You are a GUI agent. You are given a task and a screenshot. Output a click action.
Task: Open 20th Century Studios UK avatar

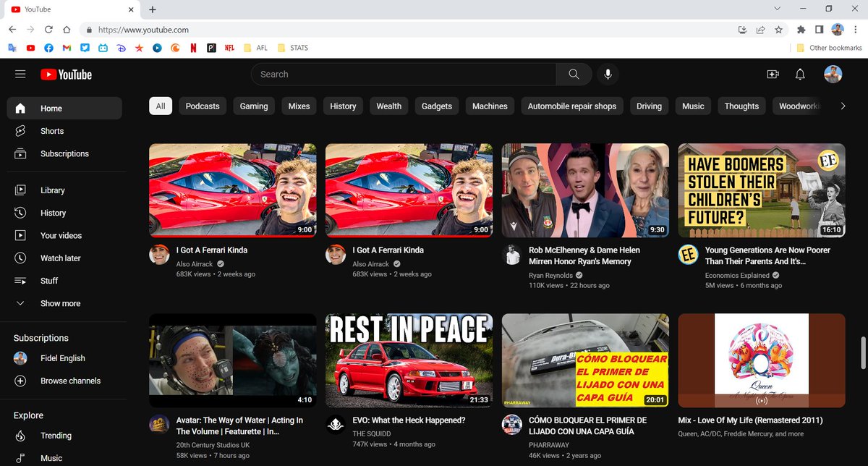point(159,425)
